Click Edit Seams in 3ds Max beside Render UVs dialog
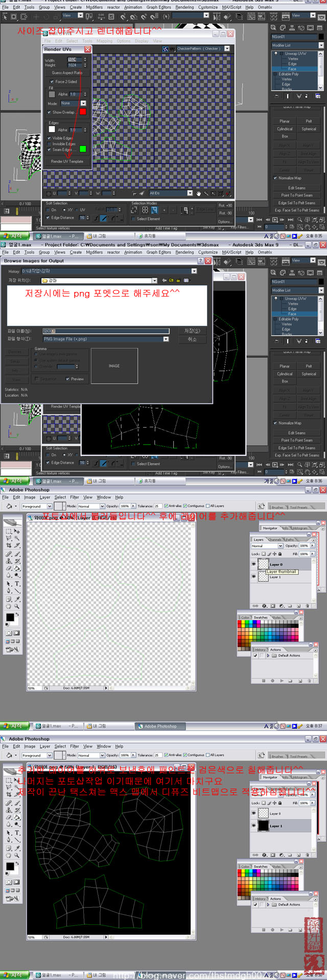327x980 pixels. pos(297,188)
